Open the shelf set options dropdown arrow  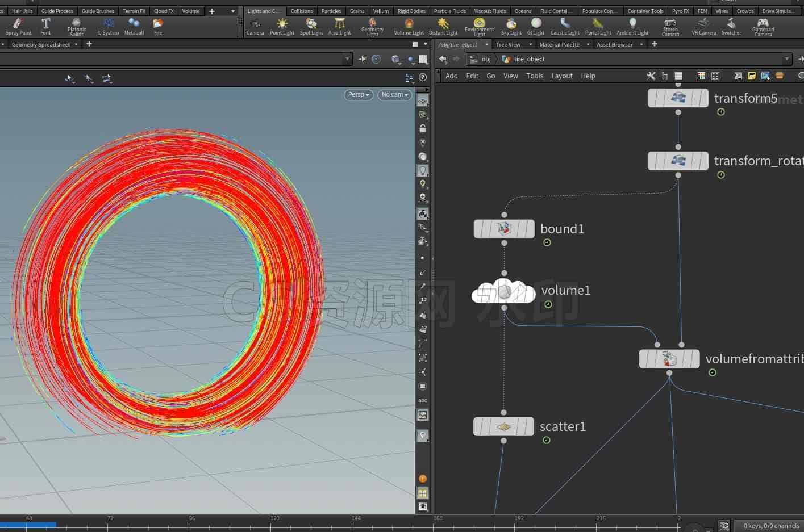(x=233, y=11)
